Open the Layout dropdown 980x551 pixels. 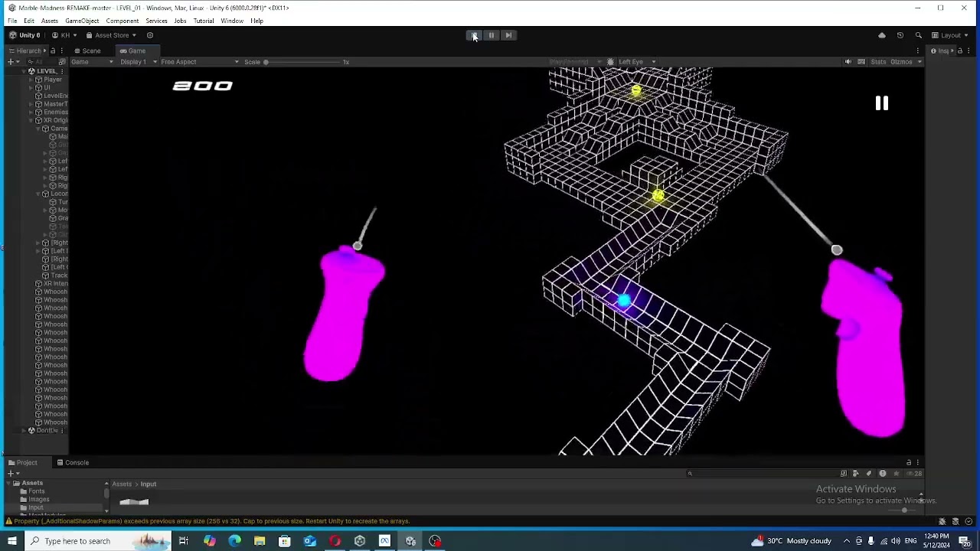pos(951,35)
